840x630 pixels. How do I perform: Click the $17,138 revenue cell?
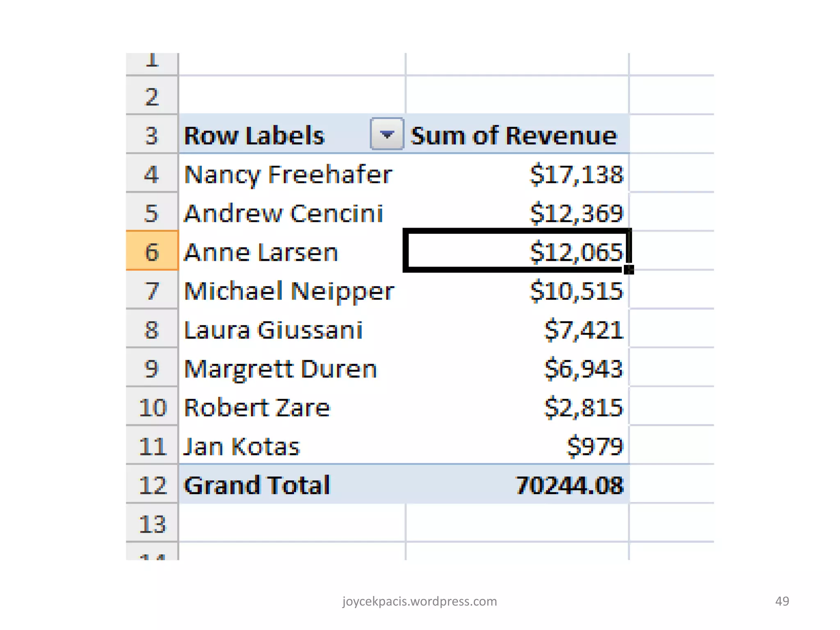coord(576,174)
